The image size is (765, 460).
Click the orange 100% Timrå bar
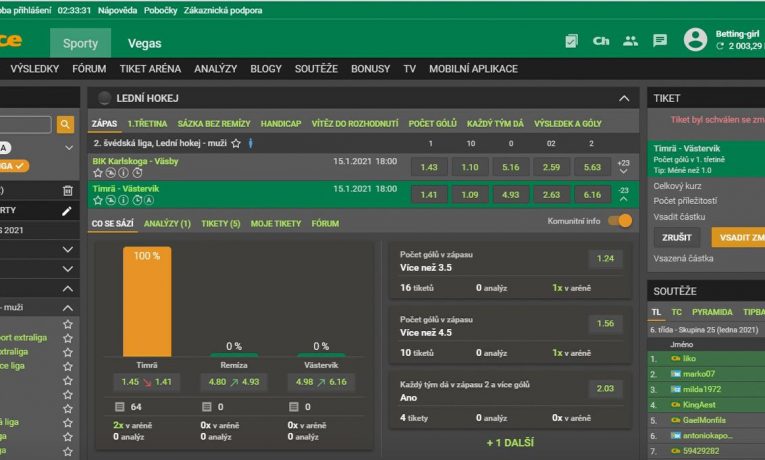click(x=147, y=301)
